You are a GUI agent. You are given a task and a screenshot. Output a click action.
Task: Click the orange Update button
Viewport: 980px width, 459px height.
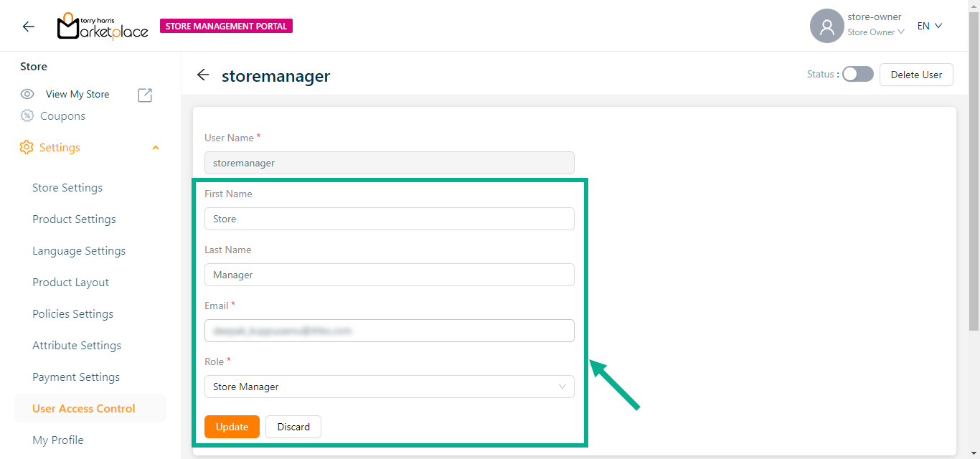point(232,427)
